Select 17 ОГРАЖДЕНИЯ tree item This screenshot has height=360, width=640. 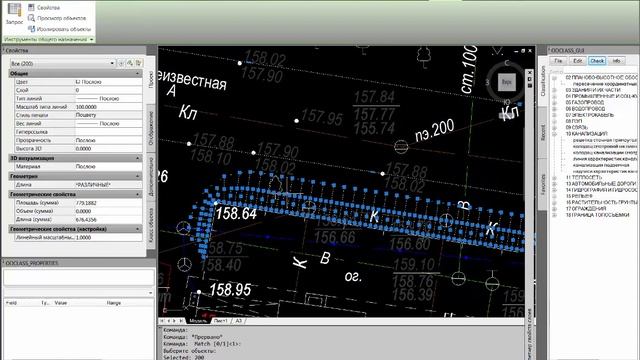pos(586,209)
